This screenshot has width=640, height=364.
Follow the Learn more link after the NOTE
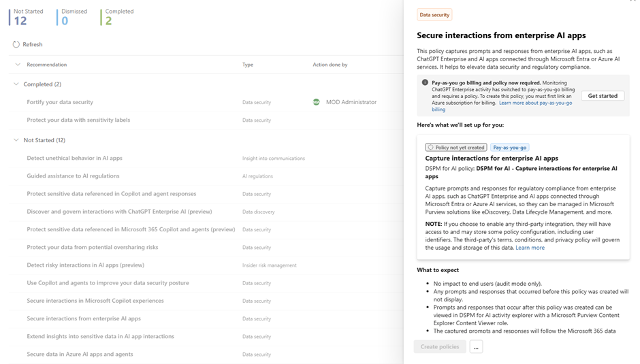point(530,248)
